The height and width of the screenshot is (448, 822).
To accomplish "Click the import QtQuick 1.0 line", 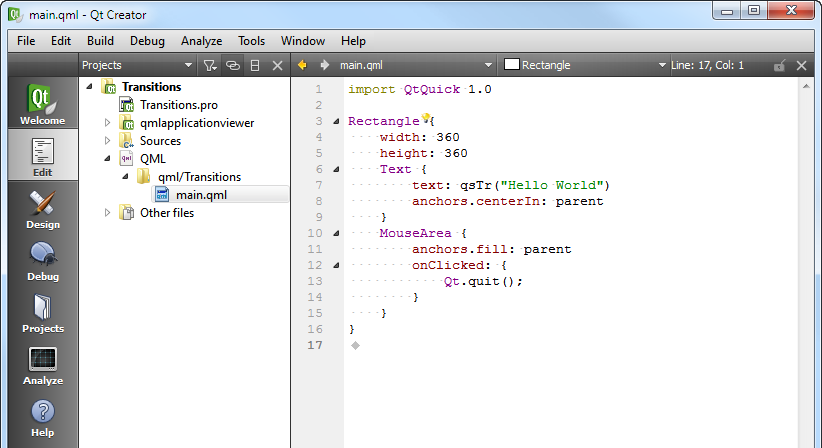I will click(x=419, y=89).
